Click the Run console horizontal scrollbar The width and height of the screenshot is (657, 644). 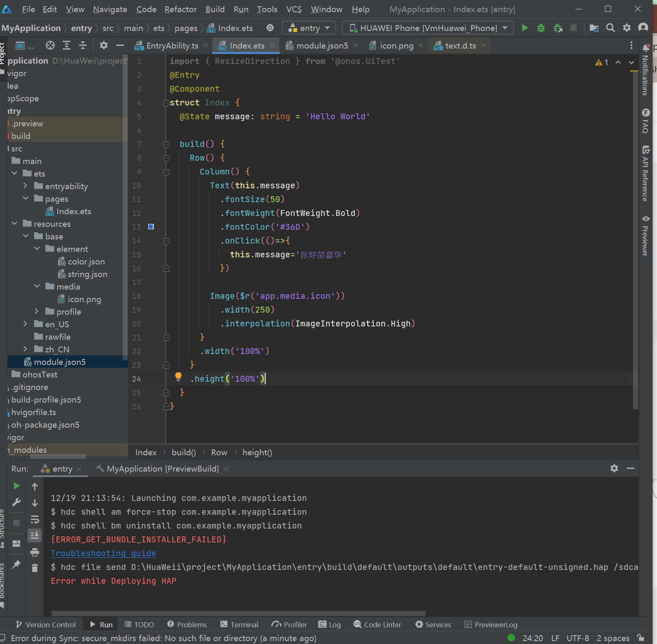point(238,613)
